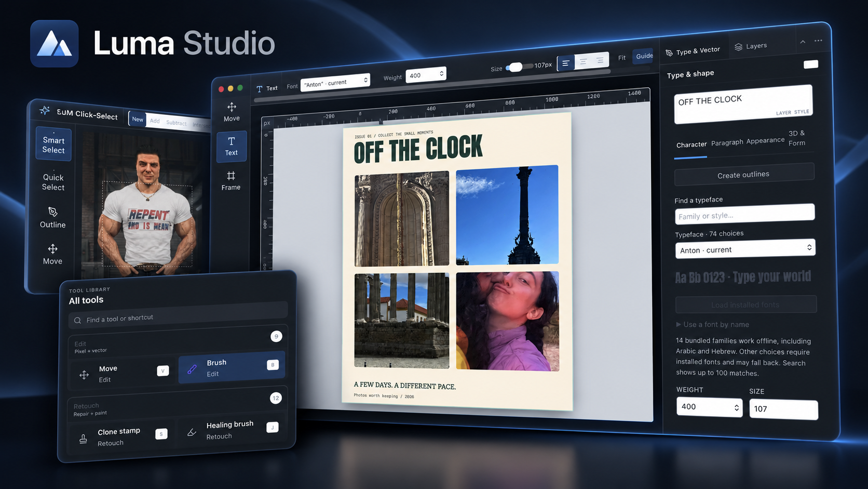Viewport: 868px width, 489px height.
Task: Click the sparkle icon beside Click-Select title
Action: (x=45, y=111)
